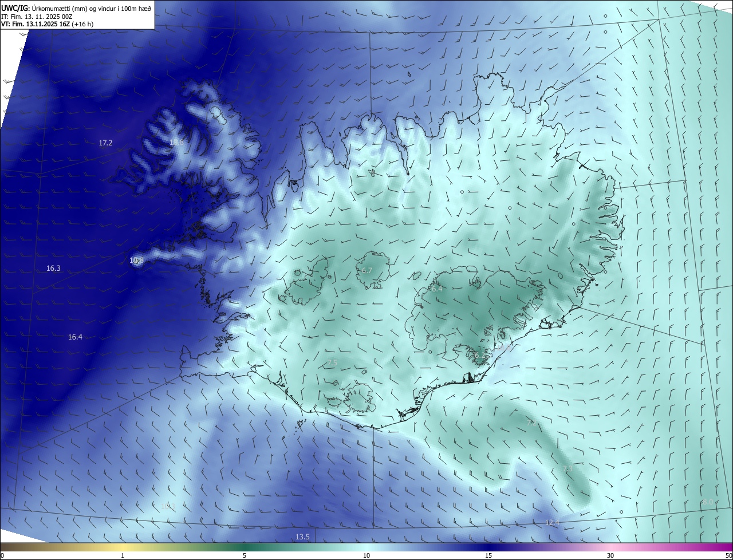733x560 pixels.
Task: Click the 50 tick on the color scale
Action: (x=728, y=555)
